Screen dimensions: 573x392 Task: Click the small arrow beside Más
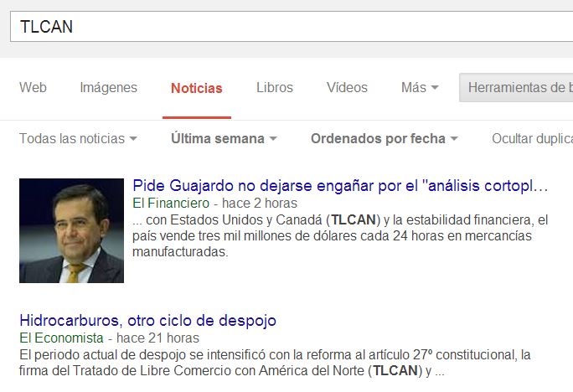[x=435, y=88]
